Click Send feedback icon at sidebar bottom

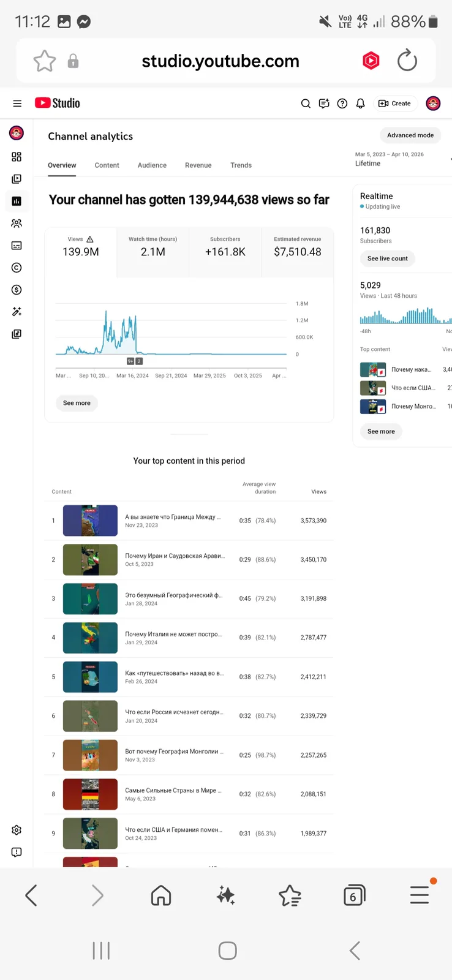[17, 852]
